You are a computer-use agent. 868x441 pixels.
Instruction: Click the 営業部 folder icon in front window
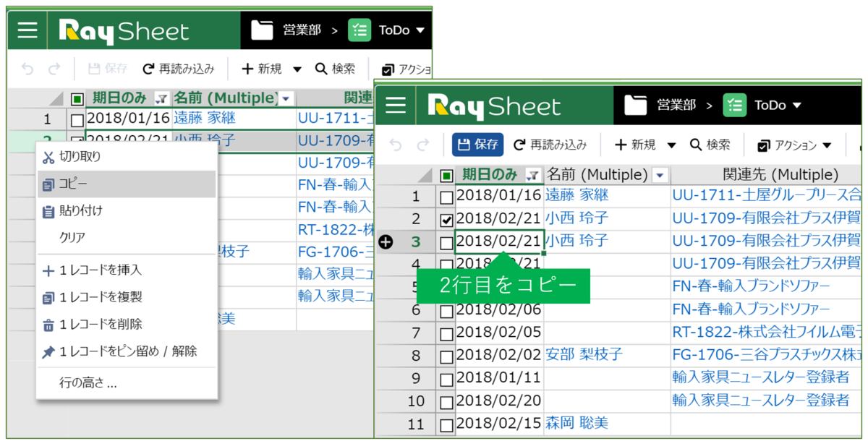tap(636, 106)
